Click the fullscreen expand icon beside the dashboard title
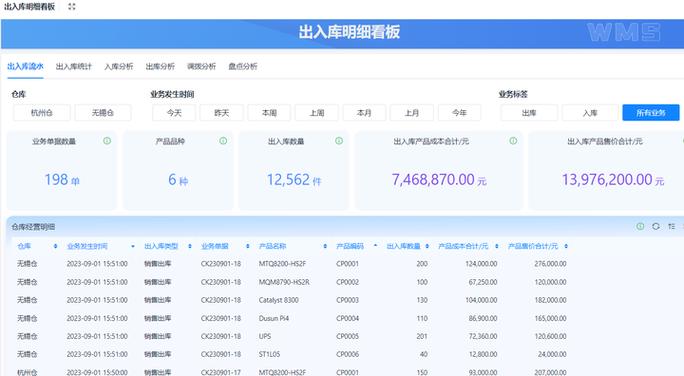This screenshot has height=376, width=684. coord(72,7)
